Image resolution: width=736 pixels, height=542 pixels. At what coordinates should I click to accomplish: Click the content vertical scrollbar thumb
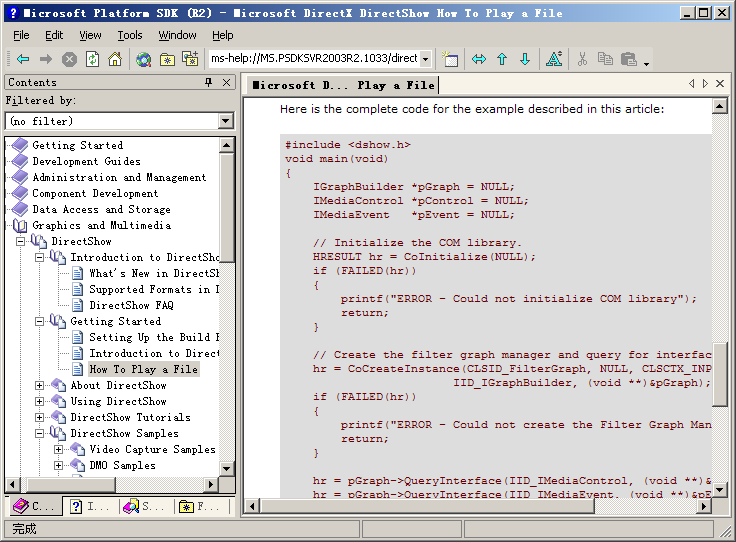720,374
